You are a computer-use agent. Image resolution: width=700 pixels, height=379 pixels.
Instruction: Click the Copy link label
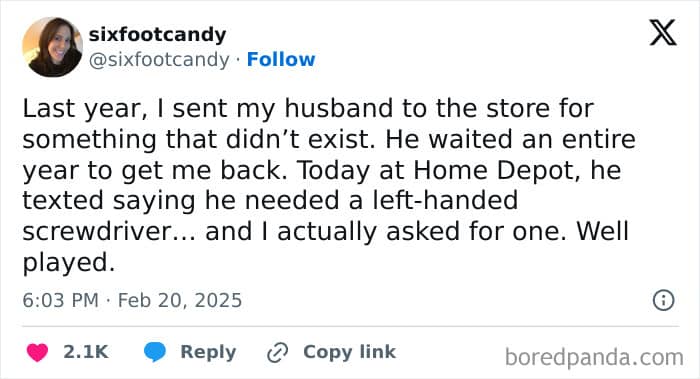point(349,352)
